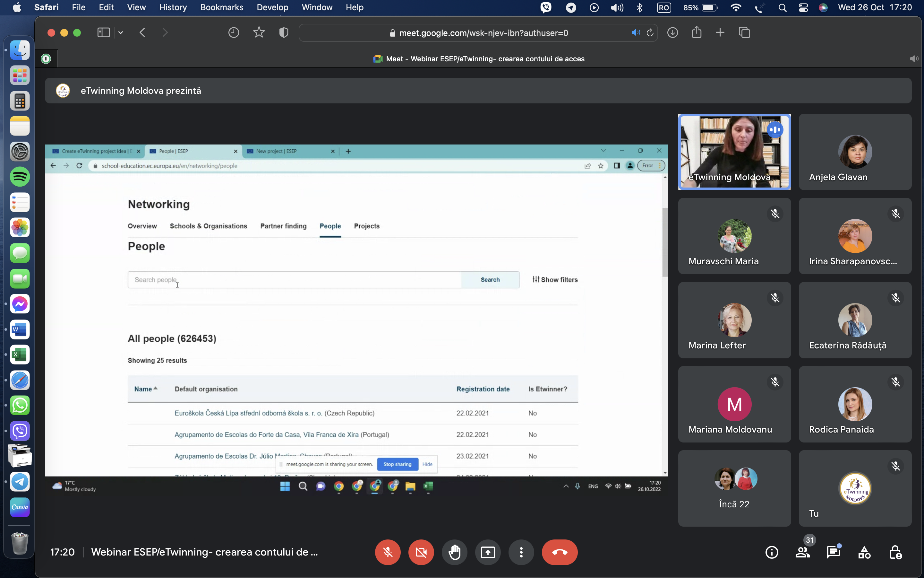Show Safari downloads

click(x=672, y=32)
